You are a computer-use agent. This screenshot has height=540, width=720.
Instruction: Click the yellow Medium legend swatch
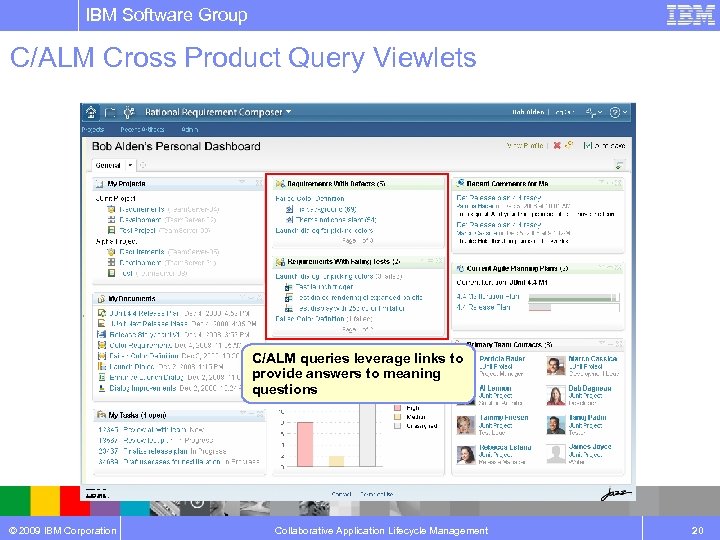tap(398, 417)
